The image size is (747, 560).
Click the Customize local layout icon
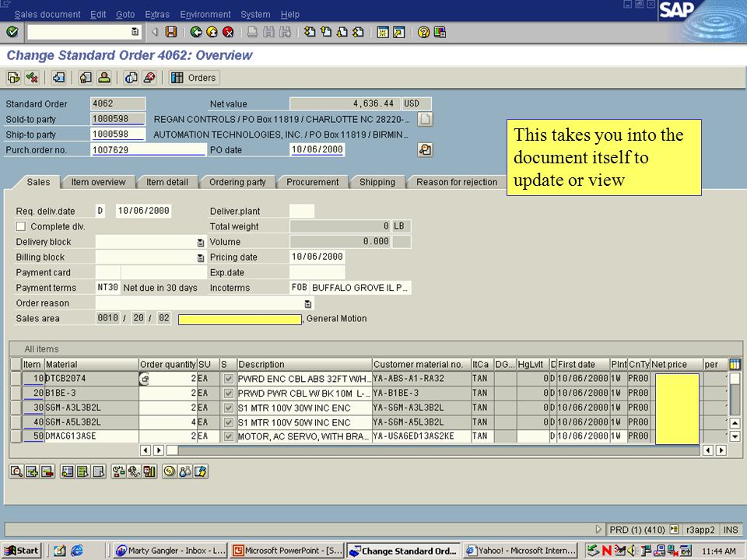click(440, 32)
